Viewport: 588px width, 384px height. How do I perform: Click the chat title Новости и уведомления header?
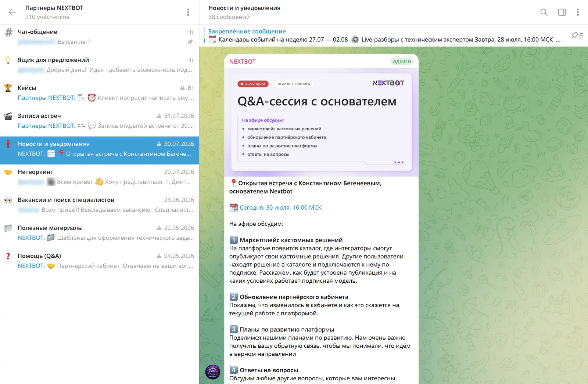point(244,8)
